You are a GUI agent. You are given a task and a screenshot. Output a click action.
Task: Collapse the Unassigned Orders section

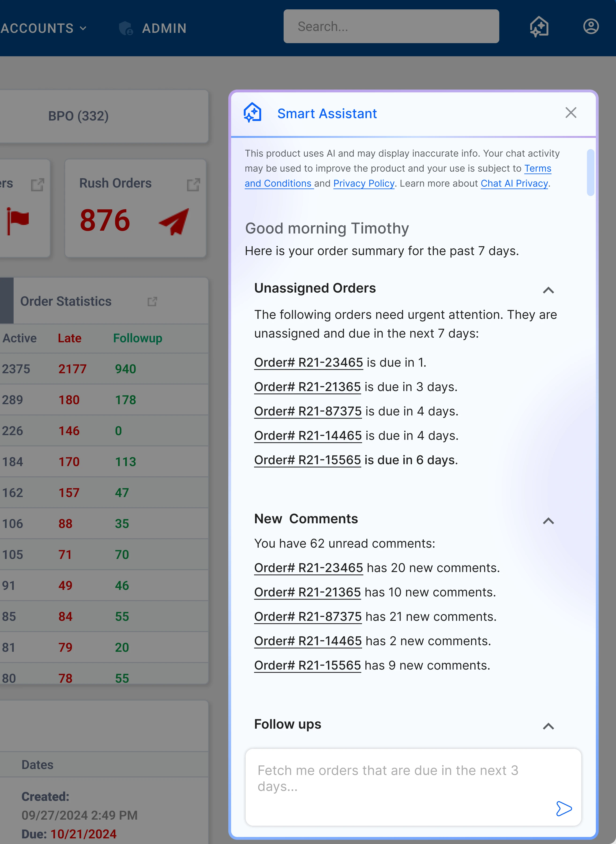coord(548,290)
